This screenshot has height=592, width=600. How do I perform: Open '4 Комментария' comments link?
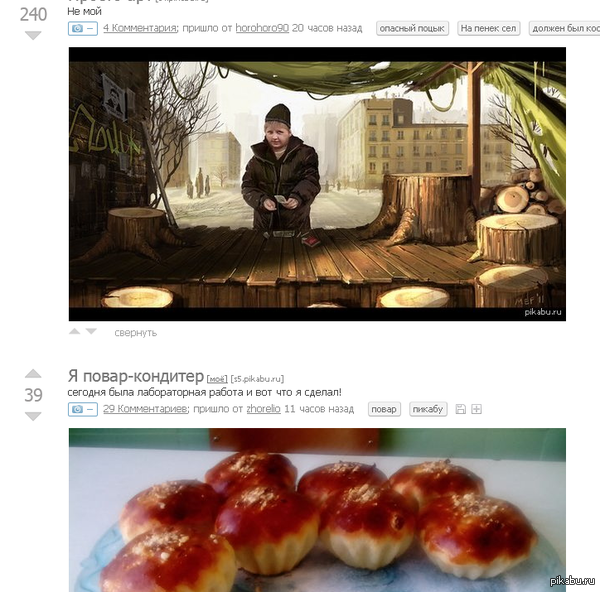pyautogui.click(x=140, y=28)
